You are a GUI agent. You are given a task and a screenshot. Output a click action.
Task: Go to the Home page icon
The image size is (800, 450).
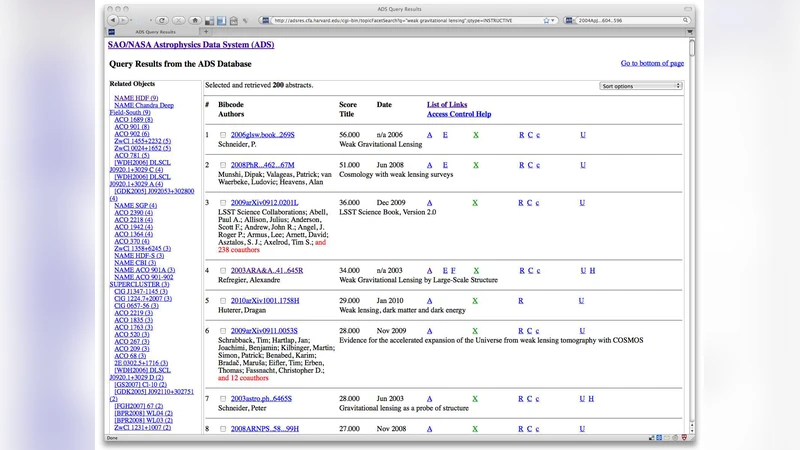tap(193, 20)
